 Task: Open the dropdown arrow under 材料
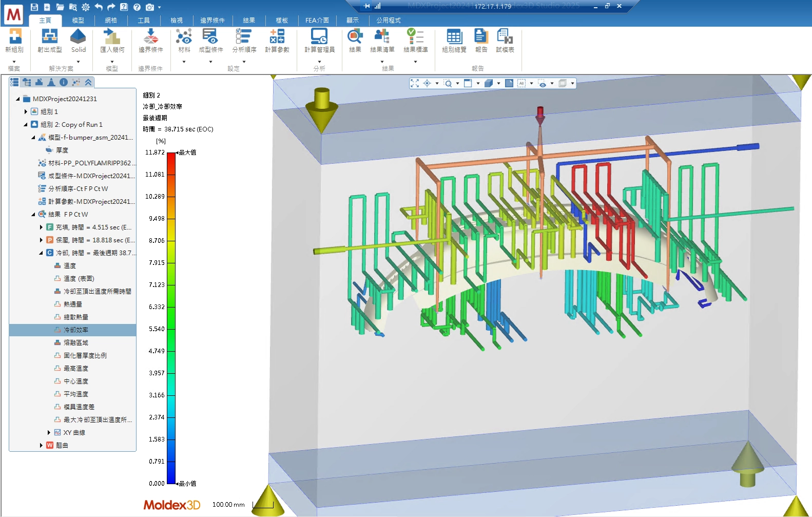pos(184,62)
